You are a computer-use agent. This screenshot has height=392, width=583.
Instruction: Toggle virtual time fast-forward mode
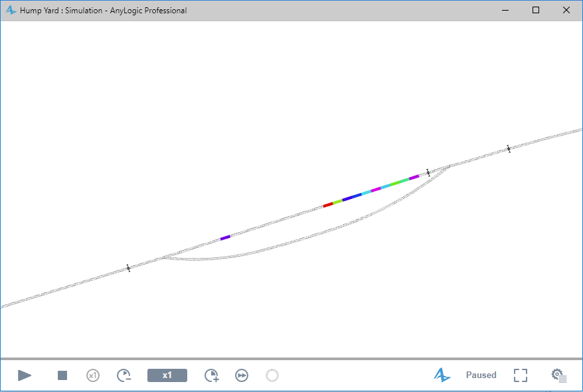click(242, 375)
